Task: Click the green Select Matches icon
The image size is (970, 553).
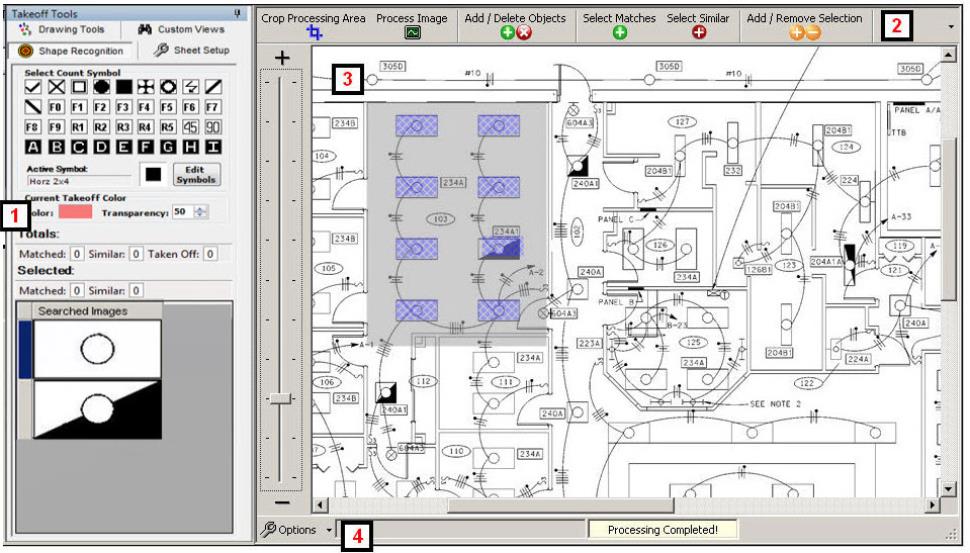Action: click(619, 33)
